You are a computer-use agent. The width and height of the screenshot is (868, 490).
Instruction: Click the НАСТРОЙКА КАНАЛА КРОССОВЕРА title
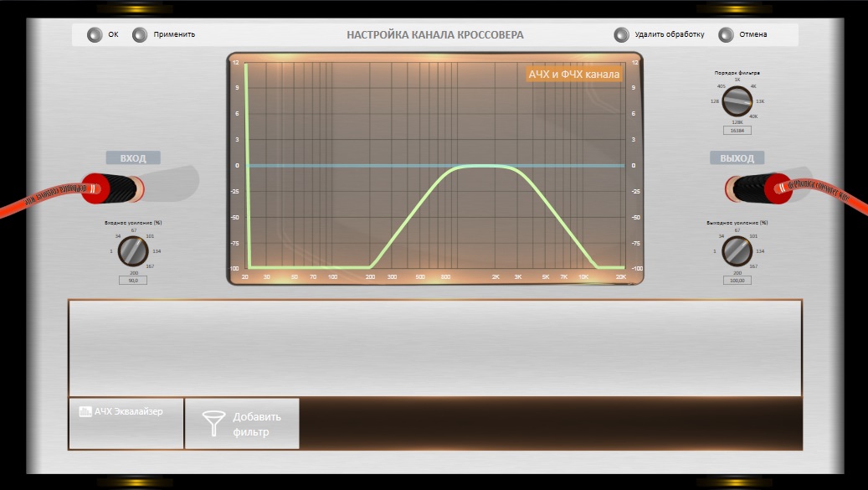(x=435, y=34)
